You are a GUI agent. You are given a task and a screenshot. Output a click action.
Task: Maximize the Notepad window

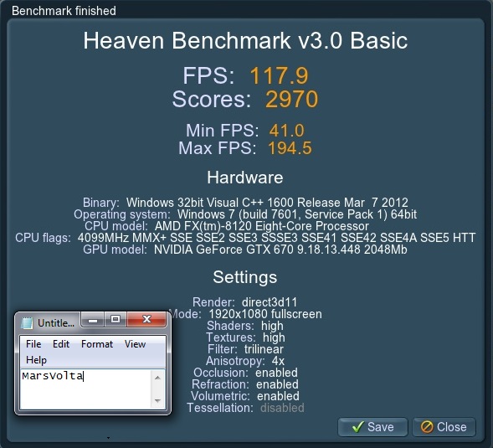pyautogui.click(x=116, y=320)
